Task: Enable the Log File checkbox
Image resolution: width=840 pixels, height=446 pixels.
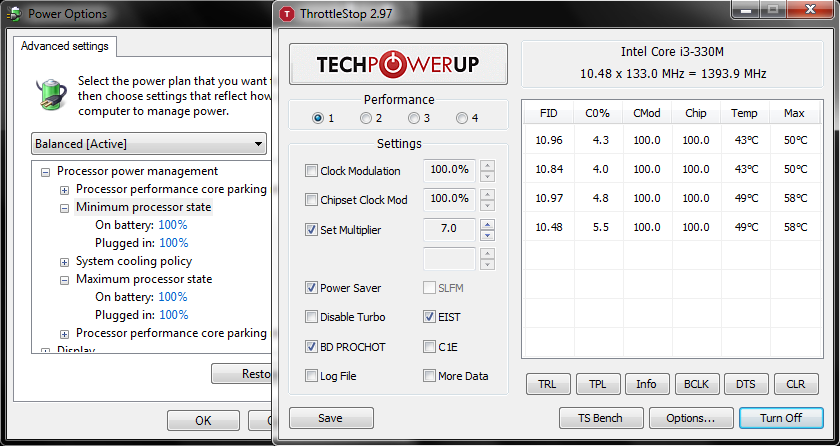Action: pos(311,375)
